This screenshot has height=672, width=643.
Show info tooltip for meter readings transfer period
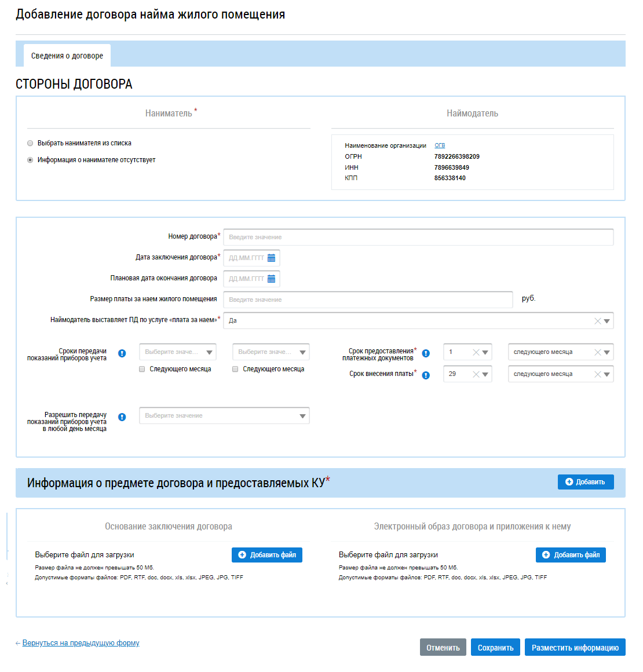point(122,353)
